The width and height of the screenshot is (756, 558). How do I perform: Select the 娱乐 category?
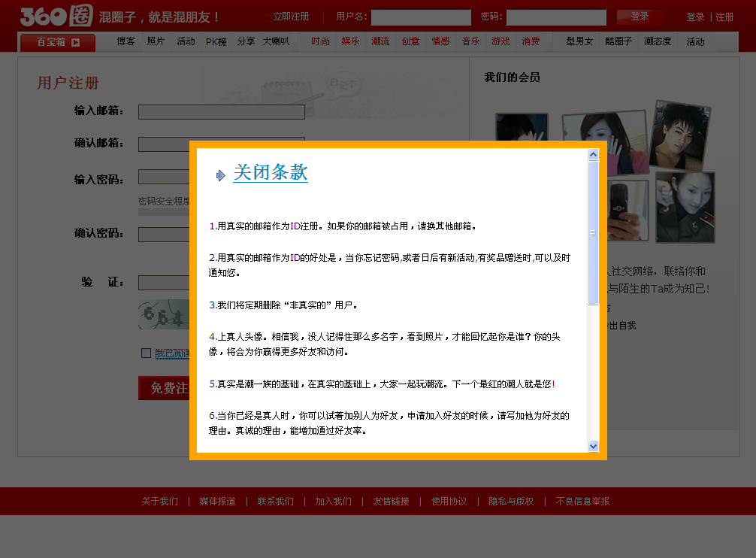[350, 41]
